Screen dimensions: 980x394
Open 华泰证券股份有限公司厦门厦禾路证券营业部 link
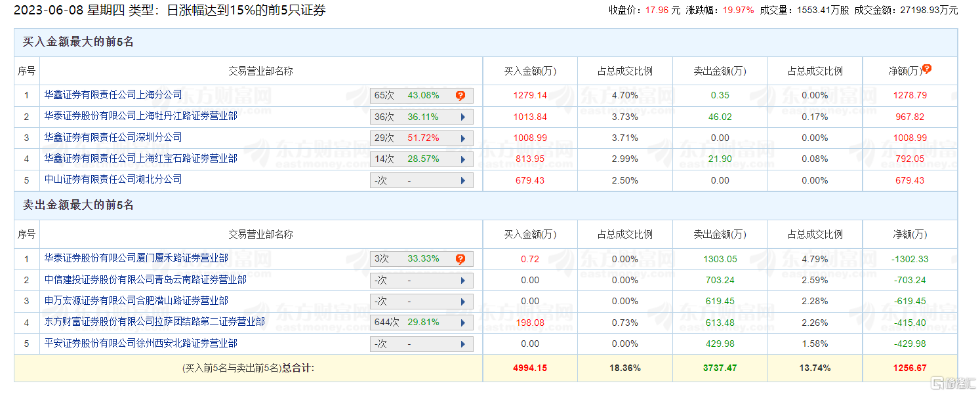pyautogui.click(x=136, y=258)
